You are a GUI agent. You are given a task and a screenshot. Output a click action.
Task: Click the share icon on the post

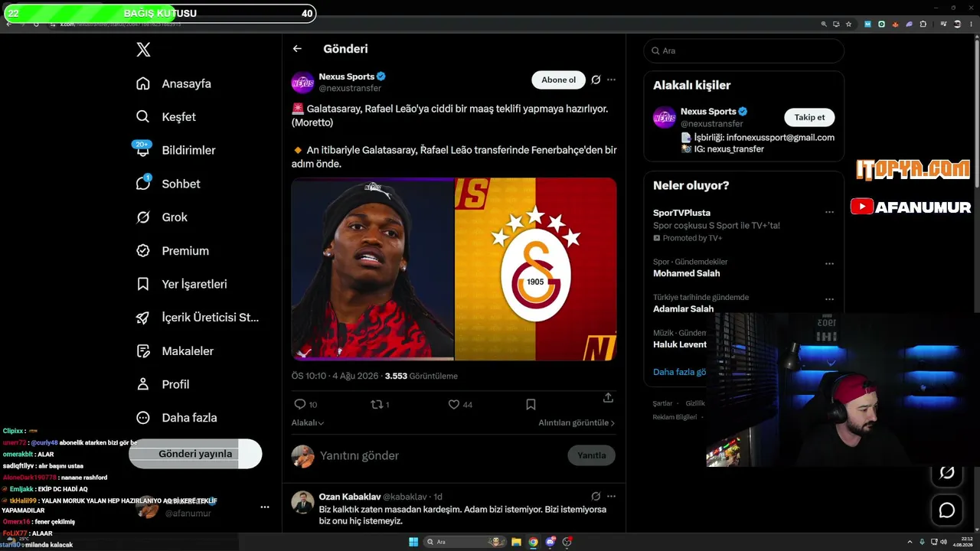tap(608, 398)
